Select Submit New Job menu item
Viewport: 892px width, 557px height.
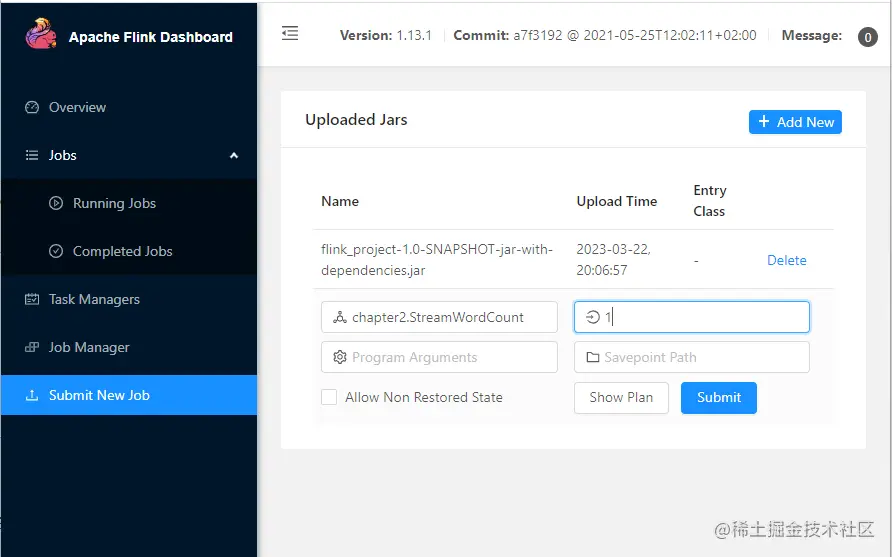tap(129, 395)
